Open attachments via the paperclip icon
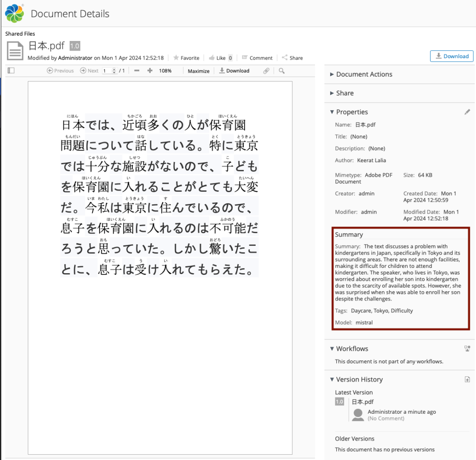Viewport: 476px width, 460px height. coord(266,70)
